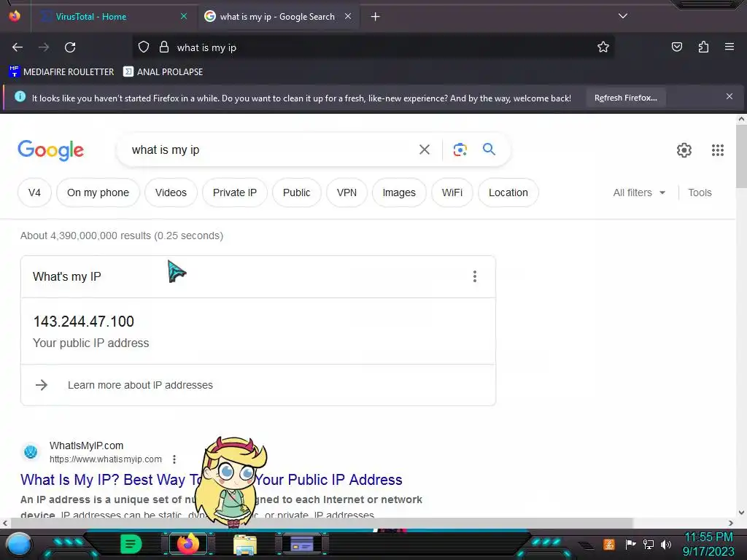Select Location filter chip
This screenshot has height=560, width=747.
pyautogui.click(x=508, y=192)
